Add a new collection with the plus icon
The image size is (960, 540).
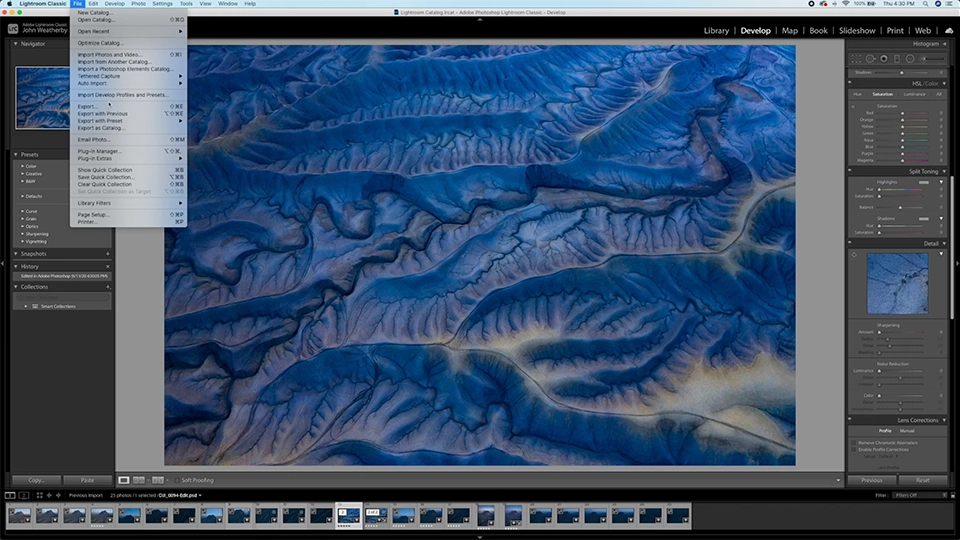[x=108, y=287]
